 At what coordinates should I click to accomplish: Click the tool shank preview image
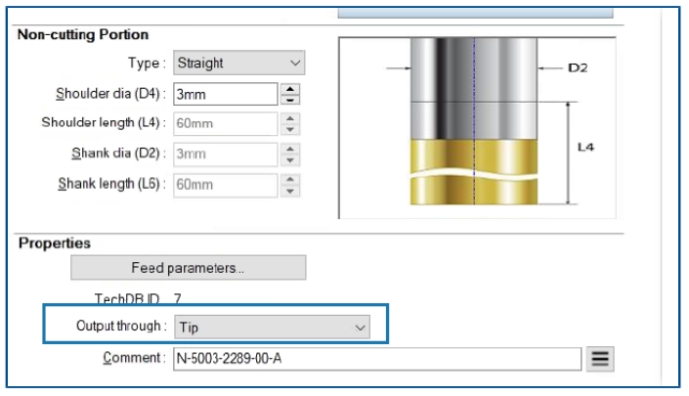[x=477, y=127]
